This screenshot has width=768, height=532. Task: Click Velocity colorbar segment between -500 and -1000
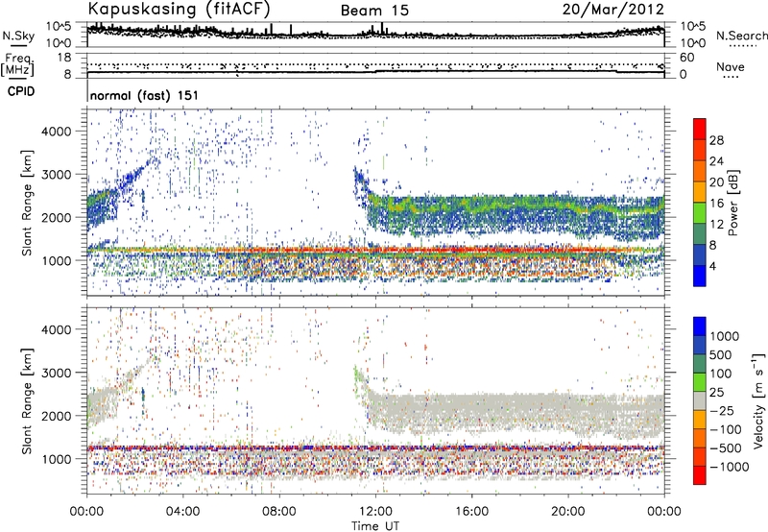[700, 456]
